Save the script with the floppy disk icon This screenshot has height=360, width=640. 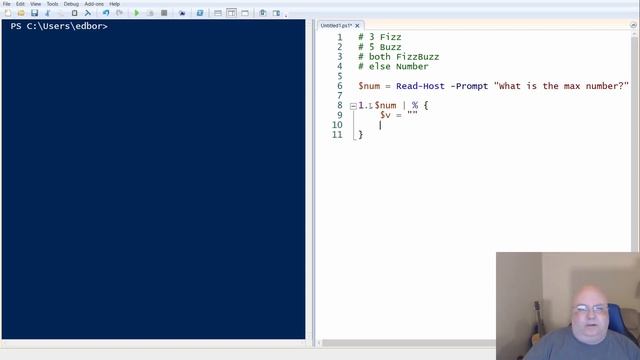pos(34,13)
